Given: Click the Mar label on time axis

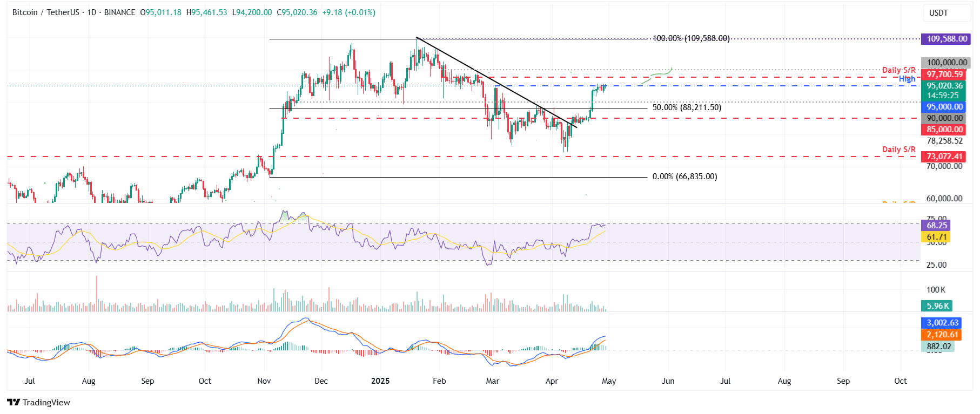Looking at the screenshot, I should pos(493,381).
